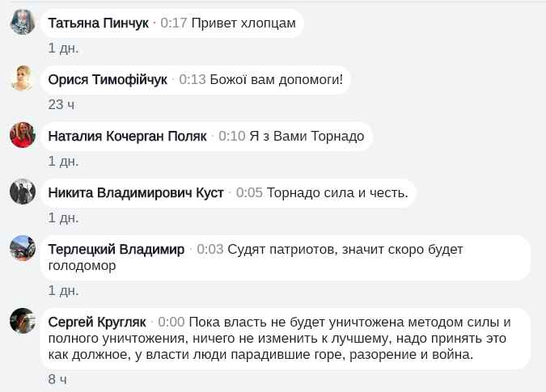This screenshot has width=546, height=392.
Task: Open the '8 ч' comment time link
Action: 57,380
